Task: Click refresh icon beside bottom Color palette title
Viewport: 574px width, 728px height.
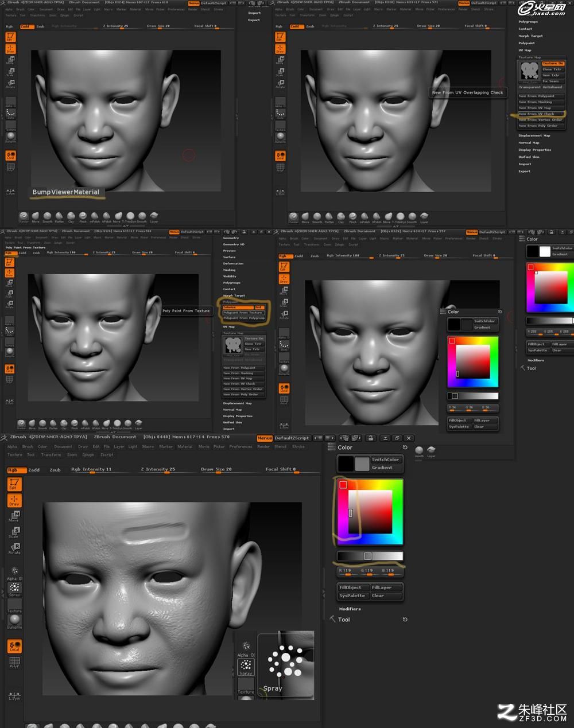Action: 405,447
